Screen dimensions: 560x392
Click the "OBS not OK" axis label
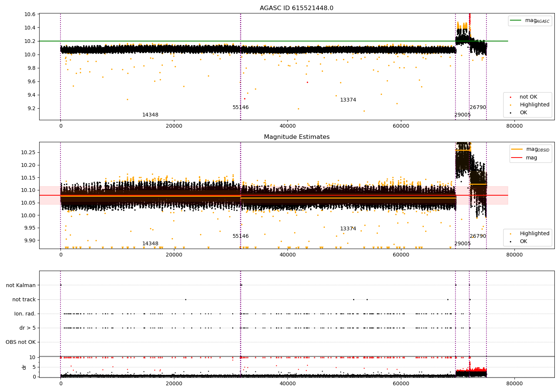click(21, 342)
